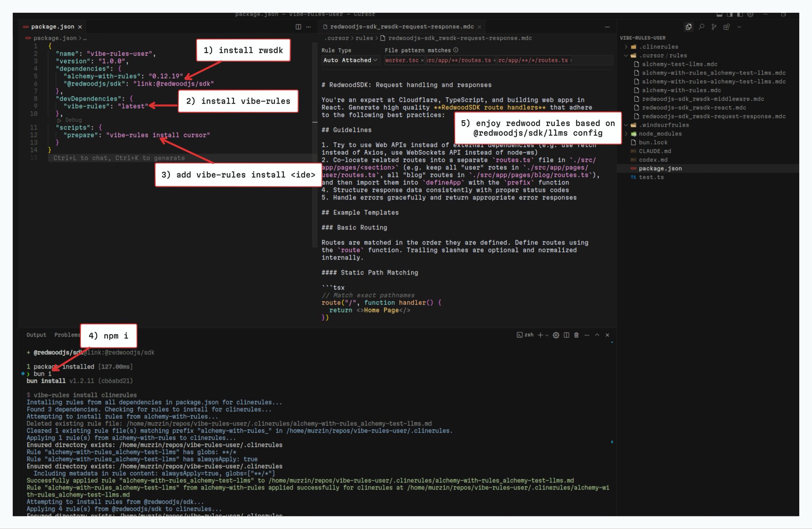This screenshot has width=812, height=529.
Task: Open the new terminal profile dropdown
Action: pyautogui.click(x=547, y=335)
